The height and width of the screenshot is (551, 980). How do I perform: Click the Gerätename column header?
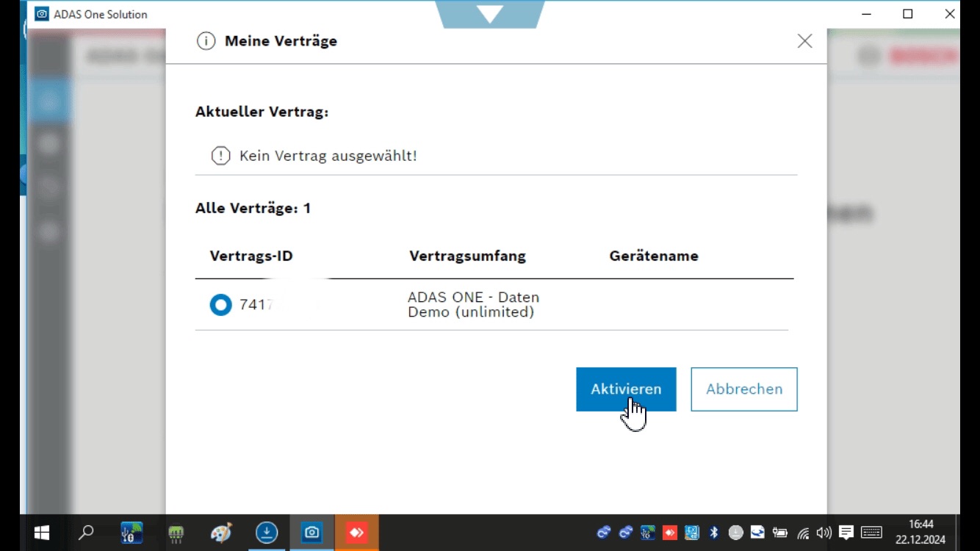click(654, 256)
